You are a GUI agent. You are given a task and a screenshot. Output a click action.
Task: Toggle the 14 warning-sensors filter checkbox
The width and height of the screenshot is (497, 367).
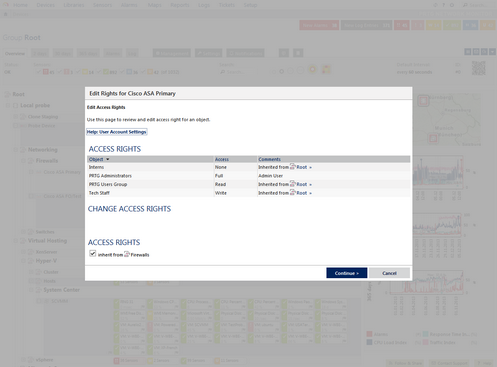point(78,72)
